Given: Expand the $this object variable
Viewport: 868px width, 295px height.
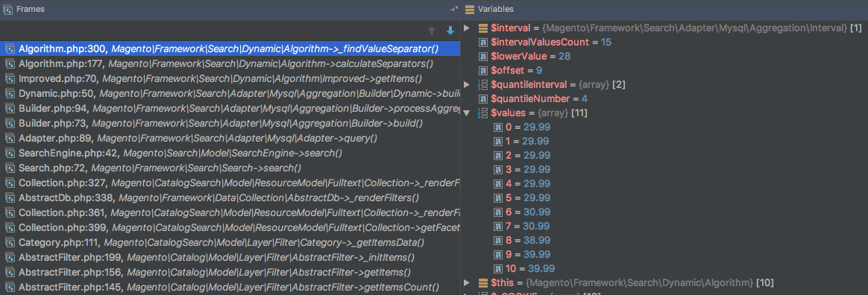Looking at the screenshot, I should 467,283.
